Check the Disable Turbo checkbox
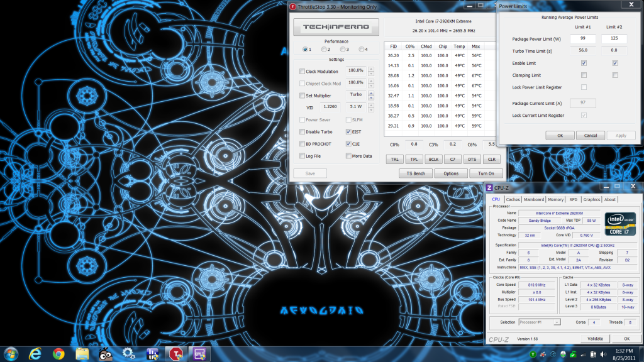This screenshot has width=644, height=362. tap(303, 132)
